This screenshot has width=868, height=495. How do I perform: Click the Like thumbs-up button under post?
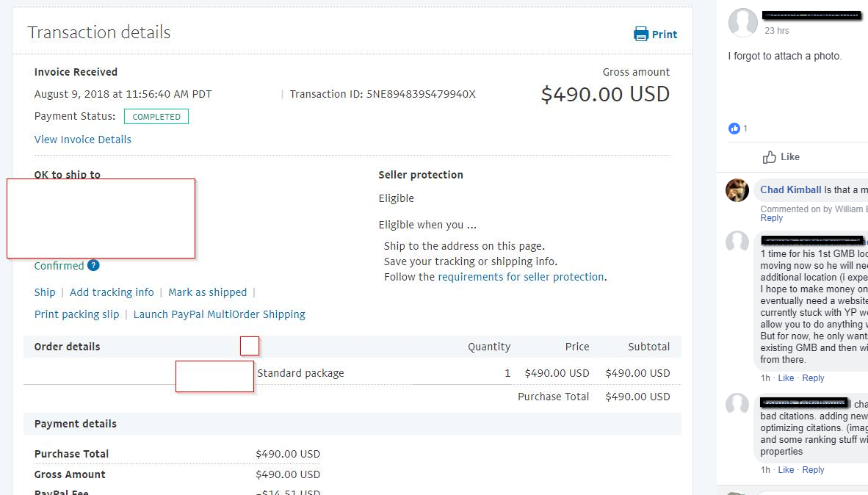click(x=781, y=156)
